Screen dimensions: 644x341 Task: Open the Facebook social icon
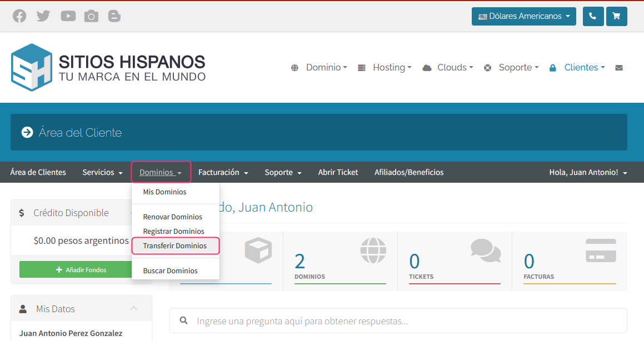click(x=19, y=16)
